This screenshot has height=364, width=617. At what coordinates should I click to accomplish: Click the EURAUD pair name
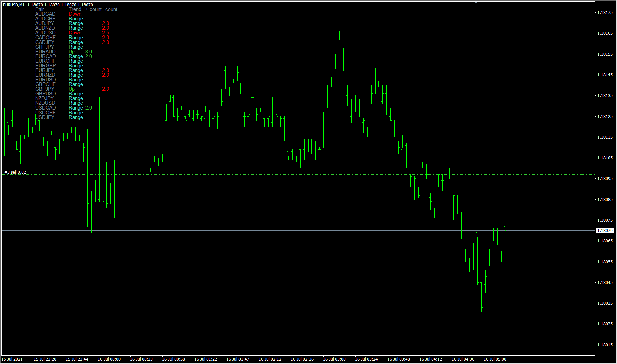tap(45, 52)
